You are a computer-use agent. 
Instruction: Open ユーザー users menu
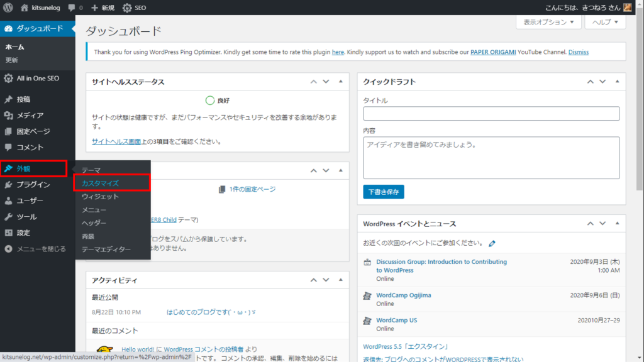pyautogui.click(x=37, y=200)
